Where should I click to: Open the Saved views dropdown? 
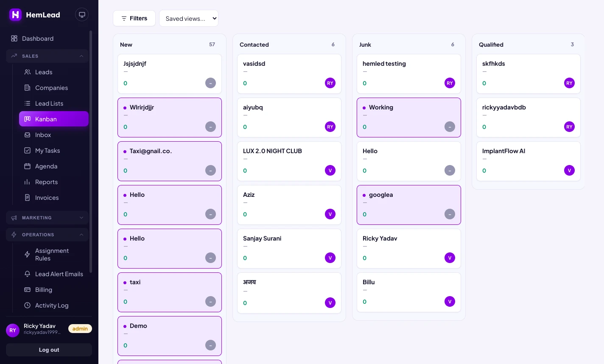tap(189, 18)
